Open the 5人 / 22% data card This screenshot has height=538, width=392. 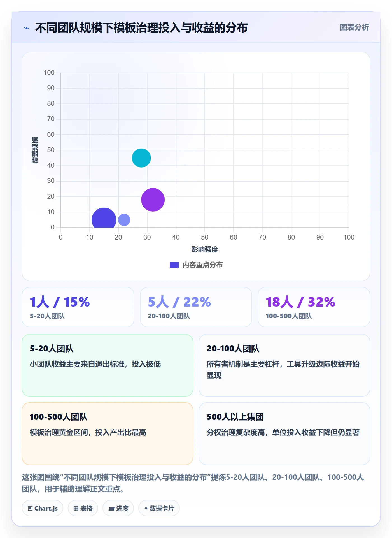pos(196,307)
